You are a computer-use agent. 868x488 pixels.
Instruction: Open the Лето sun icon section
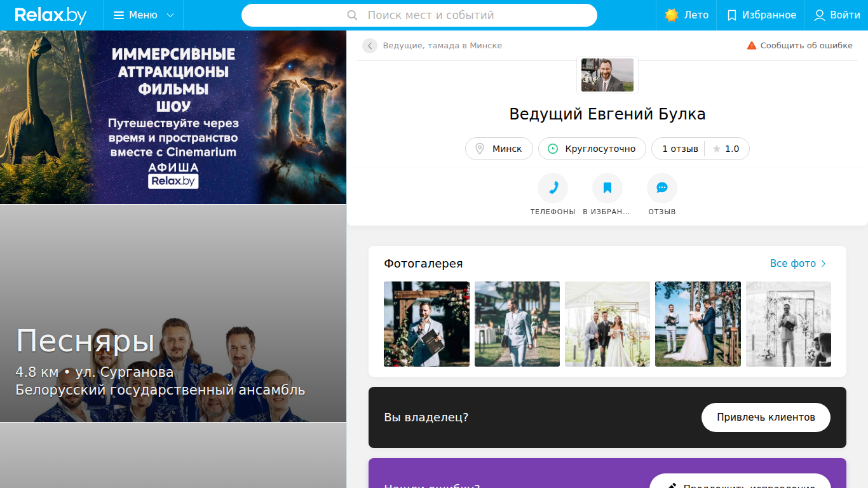coord(686,15)
